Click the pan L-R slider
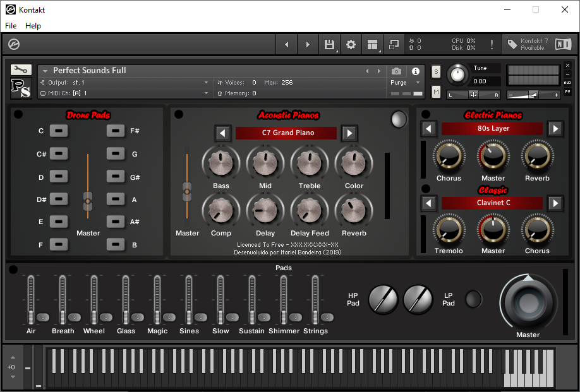The width and height of the screenshot is (580, 392). coord(473,95)
